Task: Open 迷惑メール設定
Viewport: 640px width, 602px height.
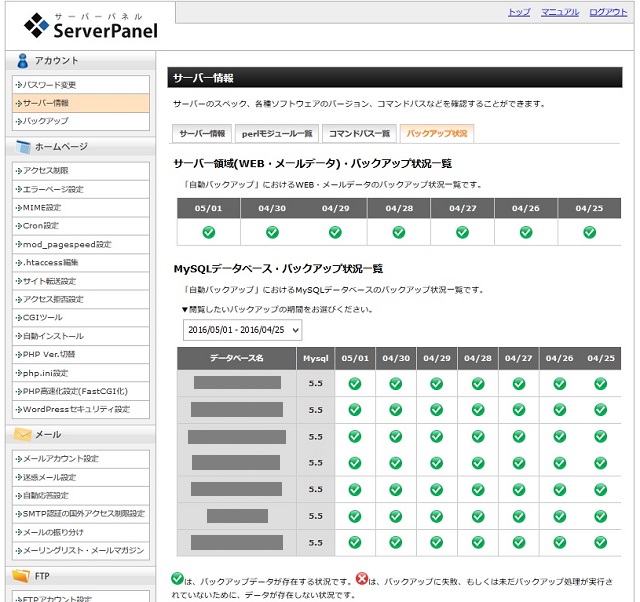Action: tap(81, 477)
